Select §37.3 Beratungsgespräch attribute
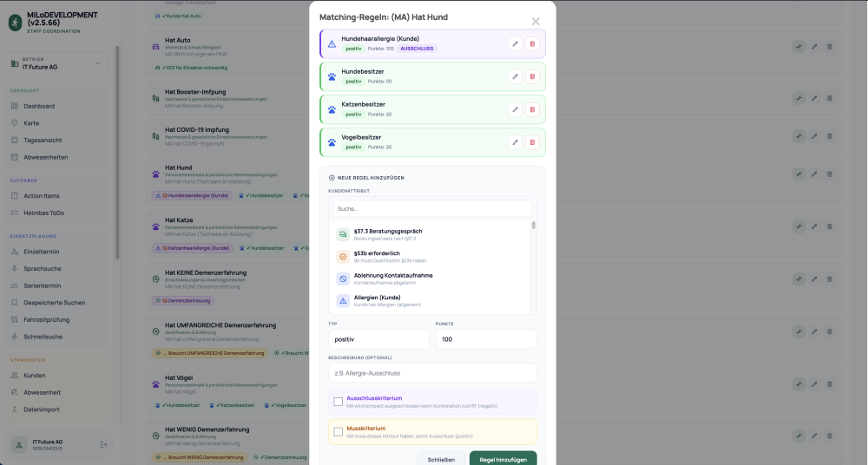868x465 pixels. 431,235
